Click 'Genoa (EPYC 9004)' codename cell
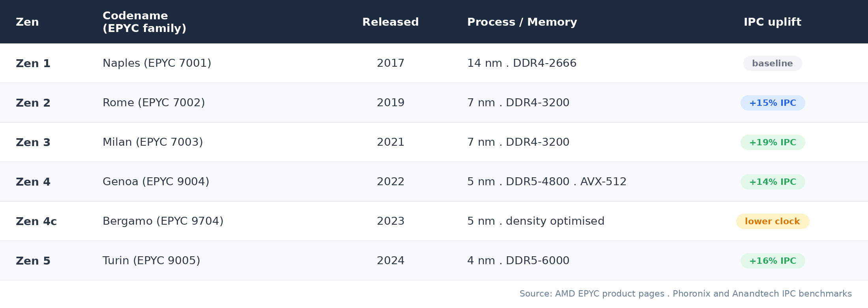The width and height of the screenshot is (868, 308). pos(156,182)
